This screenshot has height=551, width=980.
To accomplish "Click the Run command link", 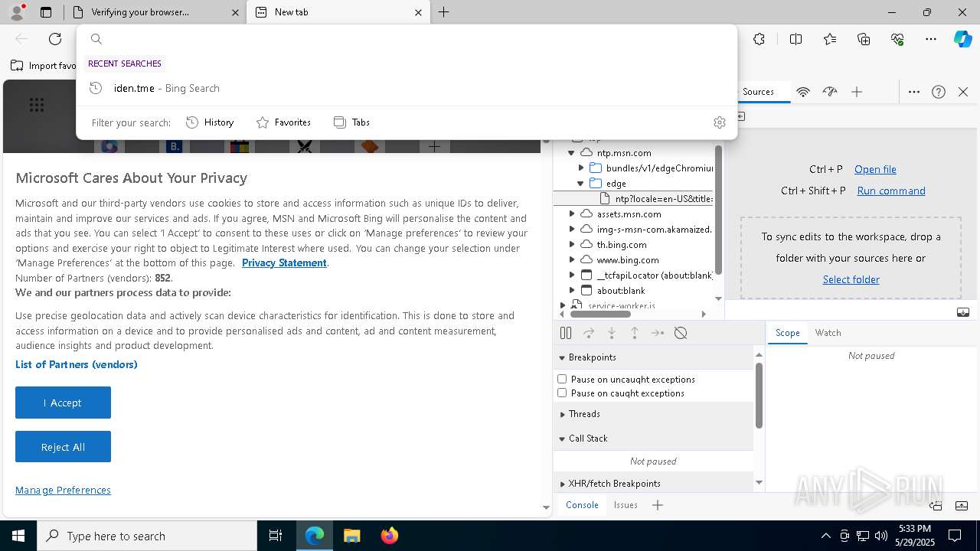I will tap(891, 191).
